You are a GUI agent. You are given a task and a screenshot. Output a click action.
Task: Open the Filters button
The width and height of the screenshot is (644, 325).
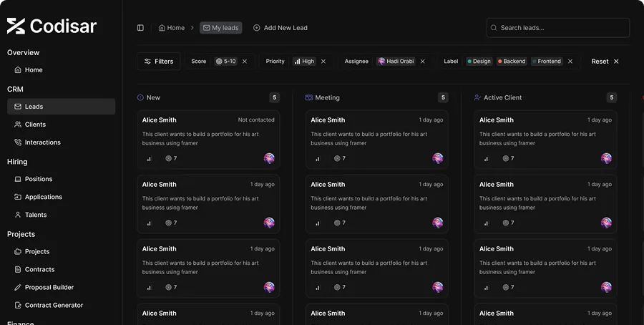[159, 62]
